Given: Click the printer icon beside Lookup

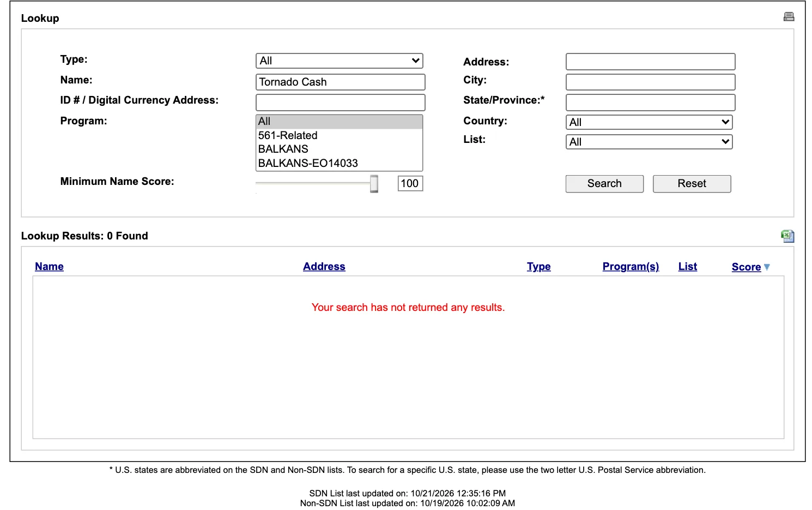Looking at the screenshot, I should tap(789, 17).
